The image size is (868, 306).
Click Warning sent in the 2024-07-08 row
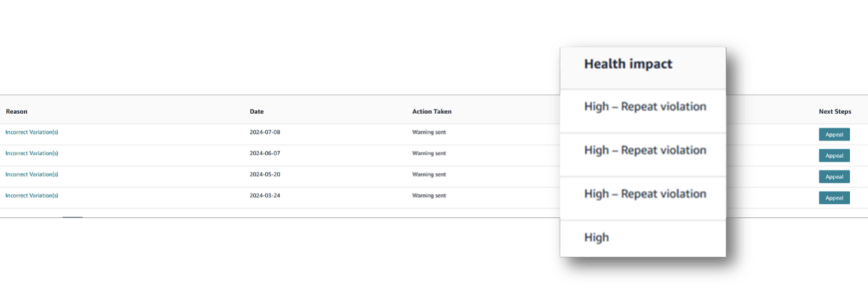[429, 132]
